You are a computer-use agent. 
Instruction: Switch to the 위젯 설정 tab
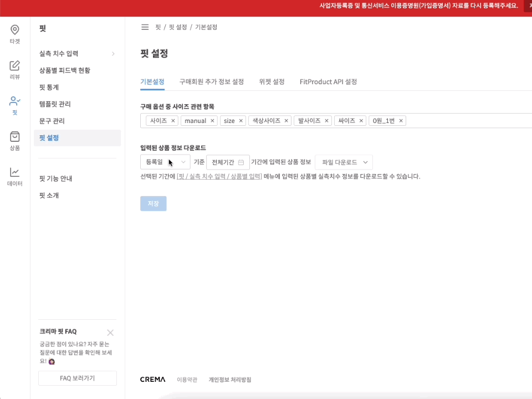[271, 81]
